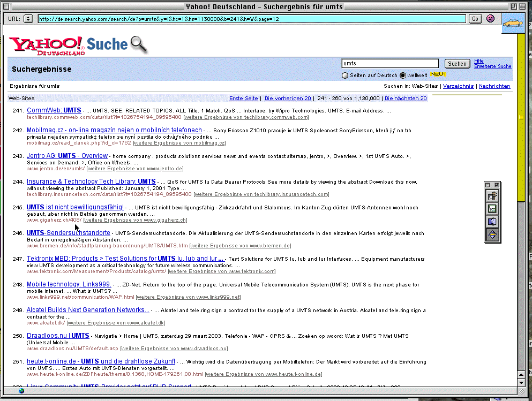Screen dimensions: 532x401
Task: Click the magnifying glass beside Suche
Action: 138,44
